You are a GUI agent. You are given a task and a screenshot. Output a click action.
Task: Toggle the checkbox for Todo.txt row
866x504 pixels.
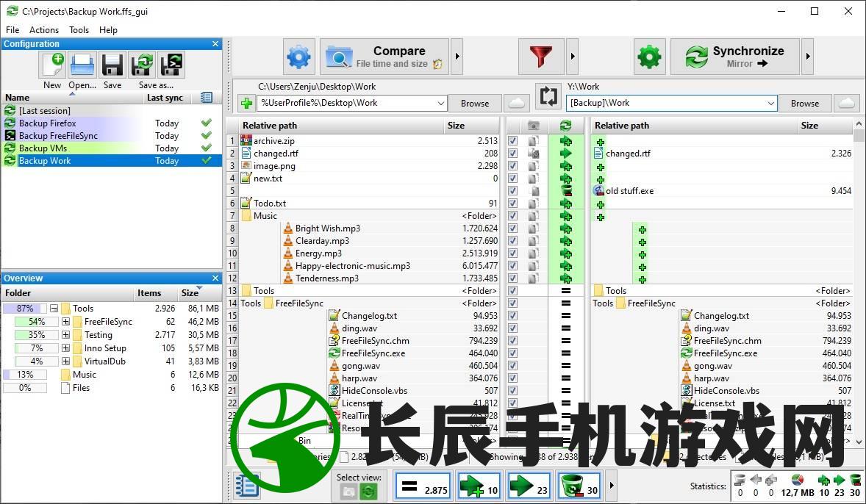point(512,204)
